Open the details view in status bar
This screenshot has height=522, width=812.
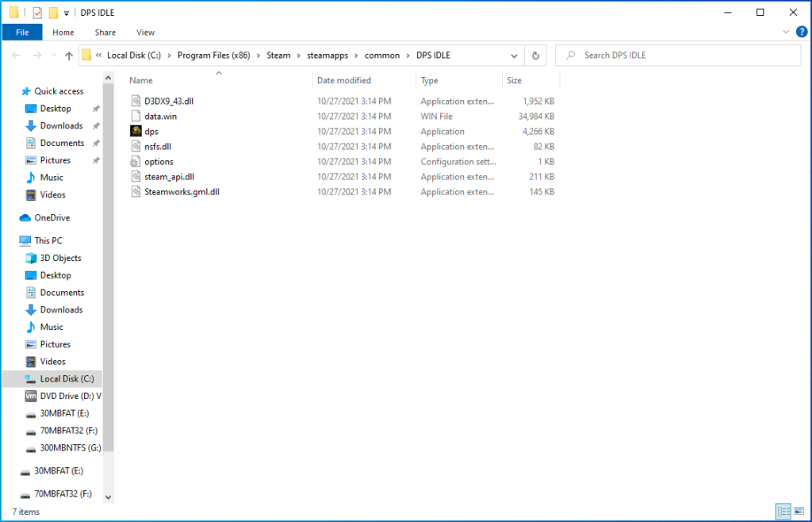(x=783, y=511)
